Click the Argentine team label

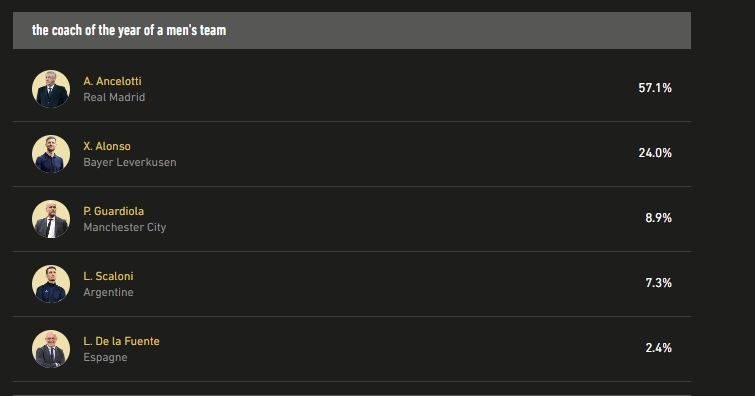coord(108,292)
